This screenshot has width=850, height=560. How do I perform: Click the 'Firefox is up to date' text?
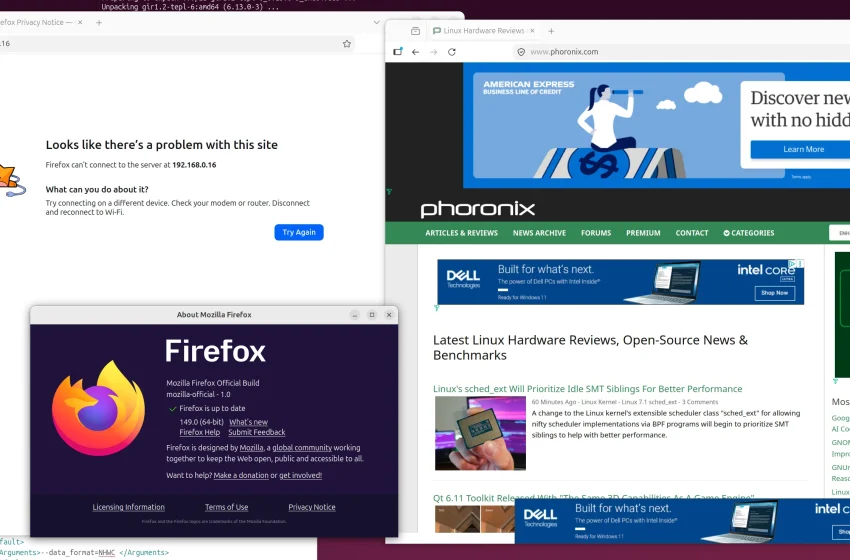tap(212, 408)
